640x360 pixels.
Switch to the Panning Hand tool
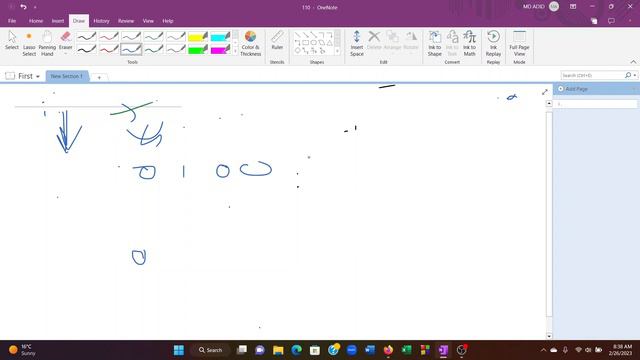point(47,44)
